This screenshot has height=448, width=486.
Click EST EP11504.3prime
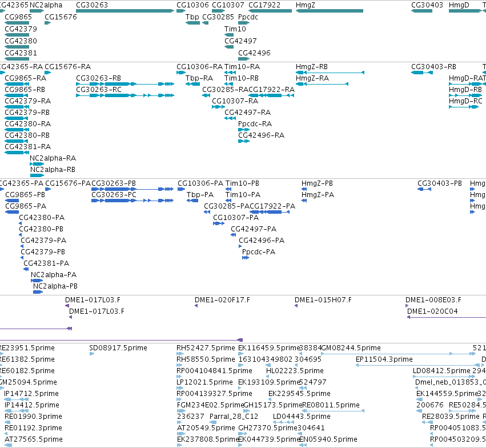[384, 359]
